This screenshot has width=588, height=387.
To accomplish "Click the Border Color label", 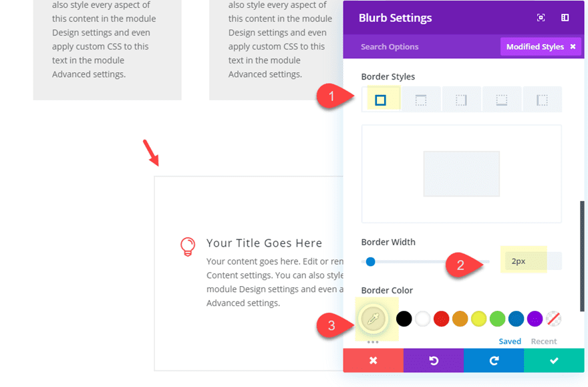I will click(387, 290).
